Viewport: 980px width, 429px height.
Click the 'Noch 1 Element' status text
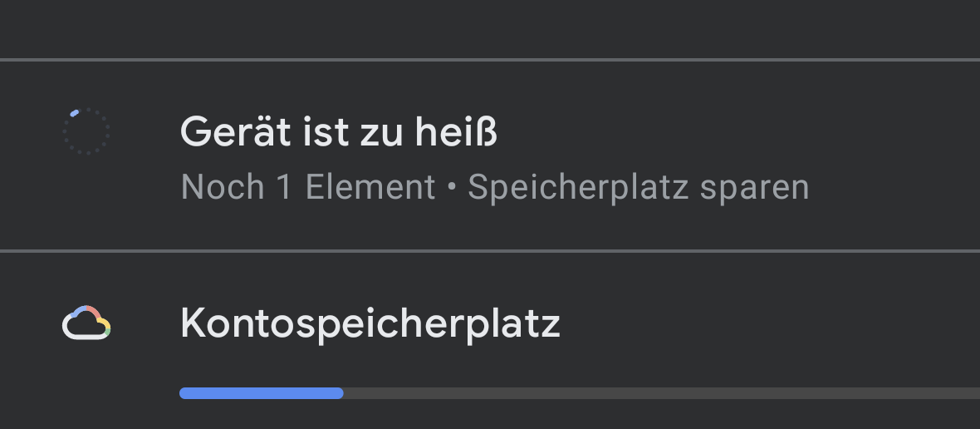point(307,187)
